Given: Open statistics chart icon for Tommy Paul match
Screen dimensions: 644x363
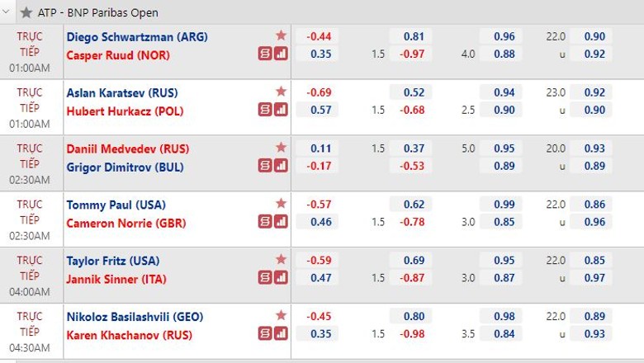Looking at the screenshot, I should [x=281, y=222].
